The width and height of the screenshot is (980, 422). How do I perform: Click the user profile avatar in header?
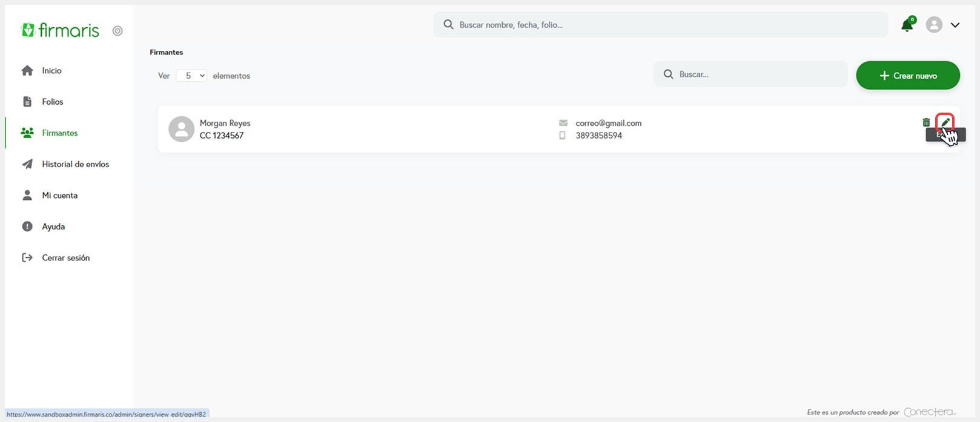coord(934,25)
